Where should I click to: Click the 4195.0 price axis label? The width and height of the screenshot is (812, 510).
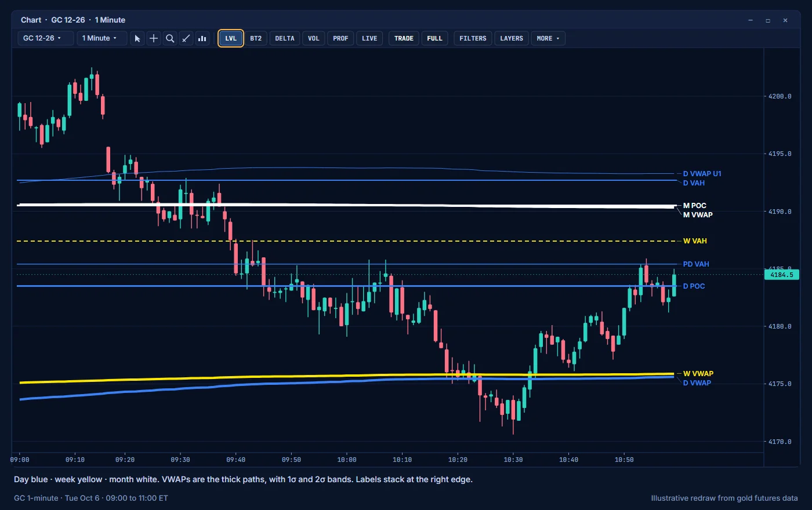[x=780, y=154]
